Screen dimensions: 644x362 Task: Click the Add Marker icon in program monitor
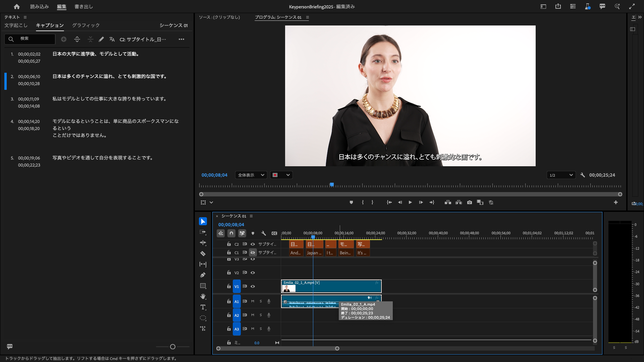[x=351, y=202]
